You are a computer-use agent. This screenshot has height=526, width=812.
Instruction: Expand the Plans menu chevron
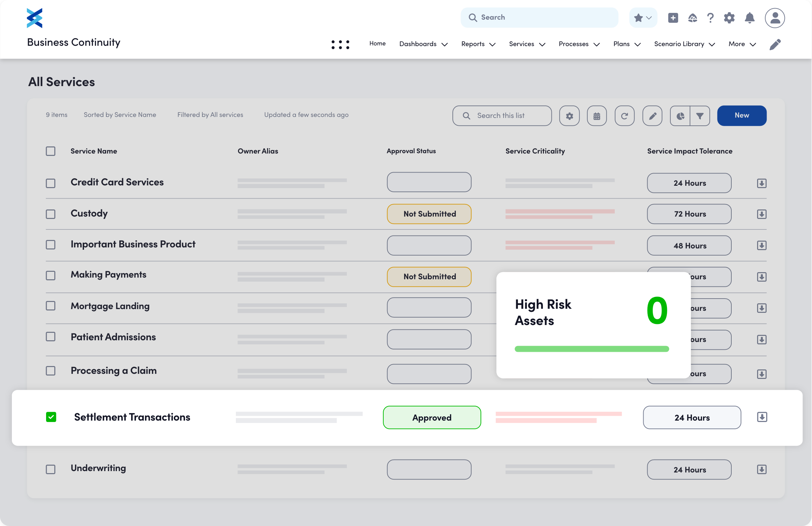pyautogui.click(x=637, y=45)
